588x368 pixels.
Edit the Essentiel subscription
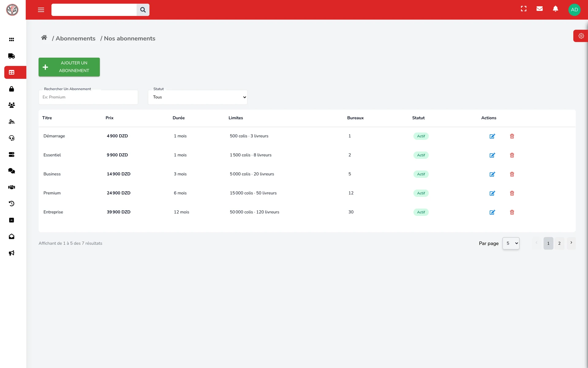point(492,155)
